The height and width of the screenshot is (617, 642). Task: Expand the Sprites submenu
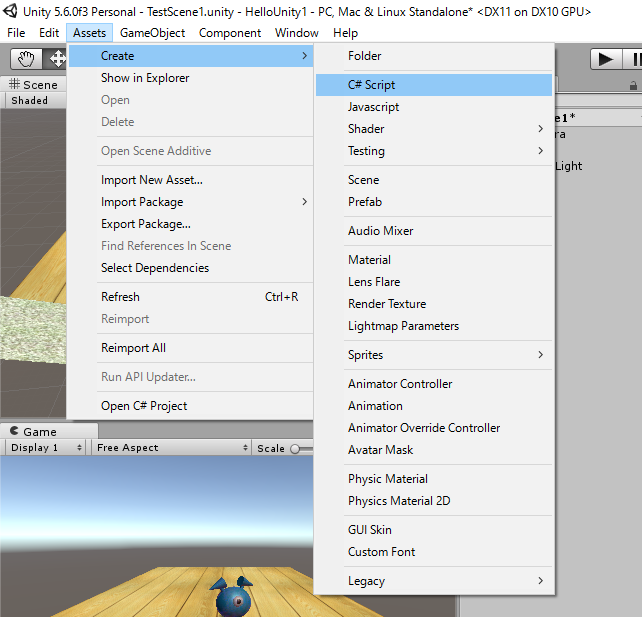434,355
